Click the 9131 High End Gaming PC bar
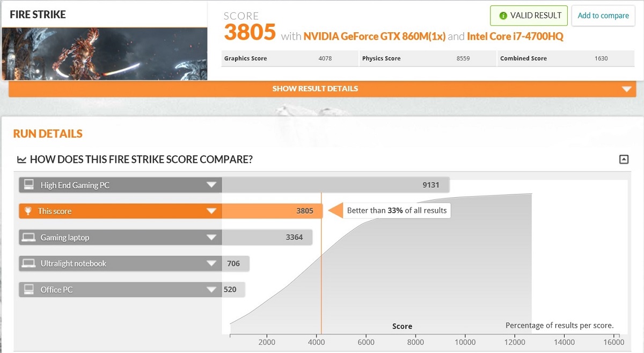 pyautogui.click(x=335, y=185)
